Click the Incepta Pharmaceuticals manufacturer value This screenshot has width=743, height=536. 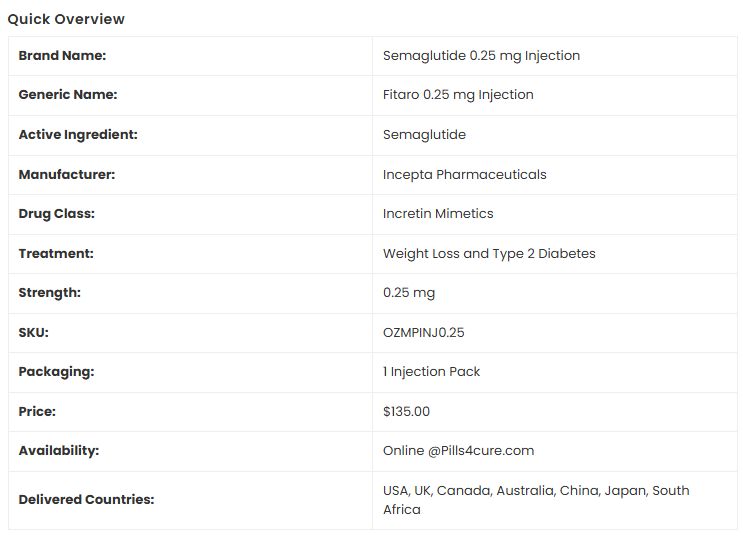464,175
